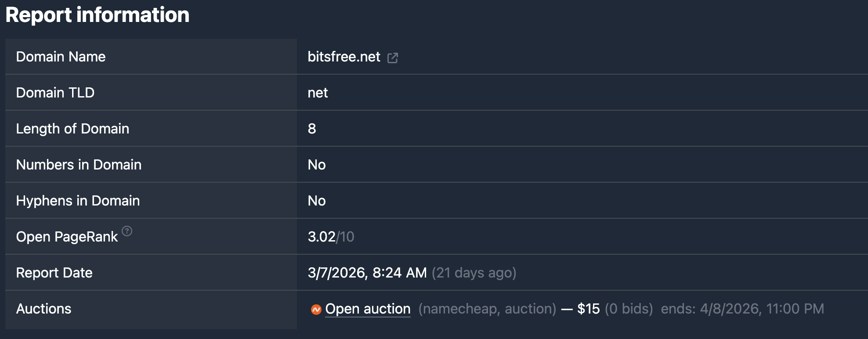
Task: Select the Domain TLD row label
Action: click(54, 93)
